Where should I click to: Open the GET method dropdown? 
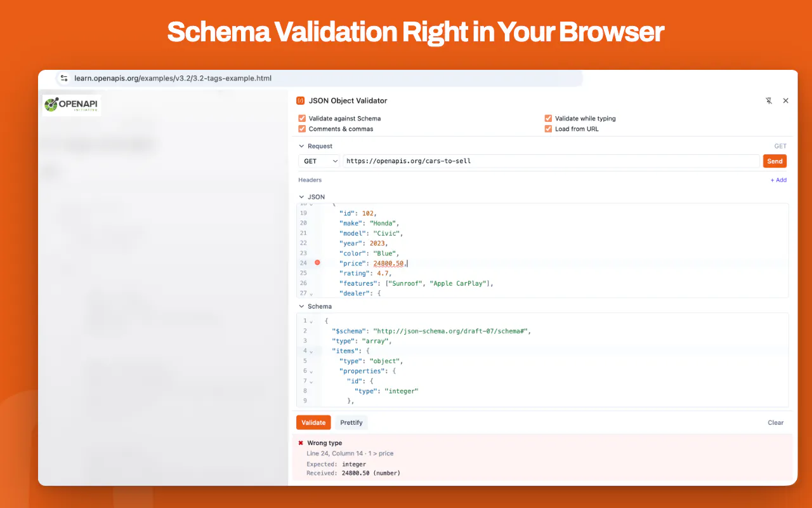click(x=319, y=161)
